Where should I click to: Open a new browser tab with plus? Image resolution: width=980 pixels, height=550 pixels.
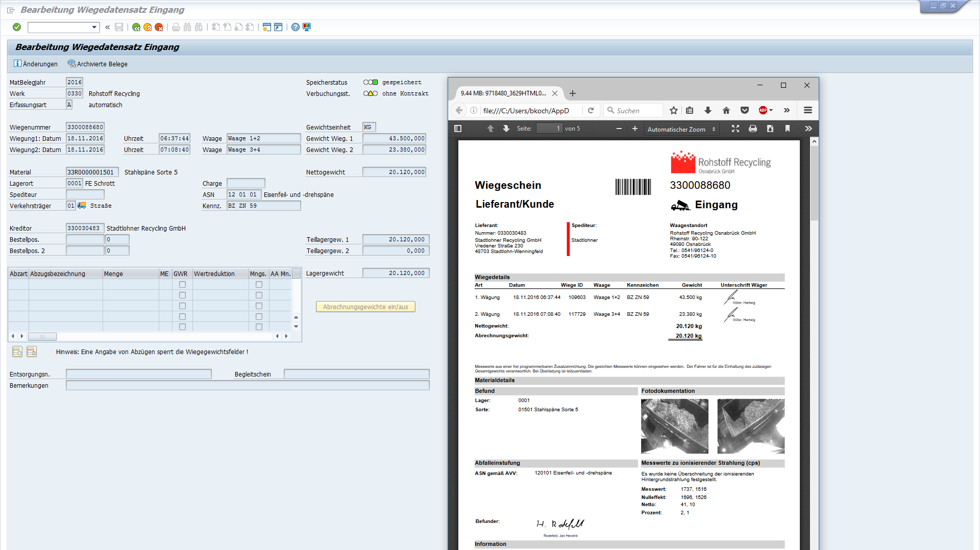573,93
